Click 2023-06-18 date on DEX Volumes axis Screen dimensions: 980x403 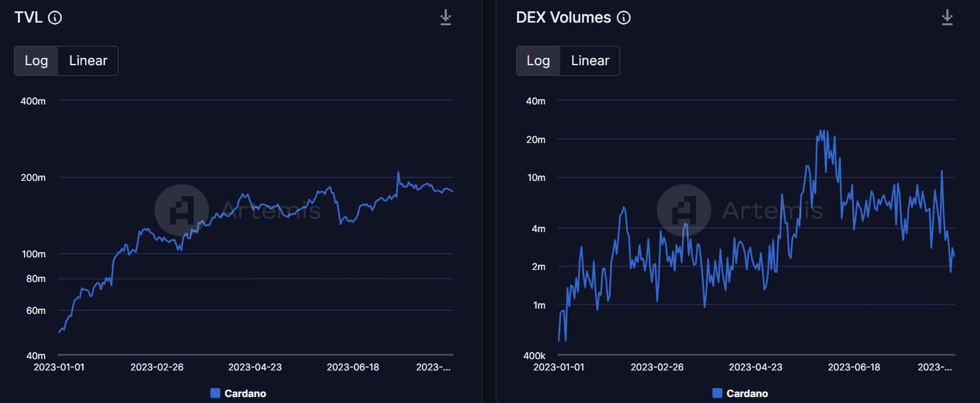(x=854, y=367)
